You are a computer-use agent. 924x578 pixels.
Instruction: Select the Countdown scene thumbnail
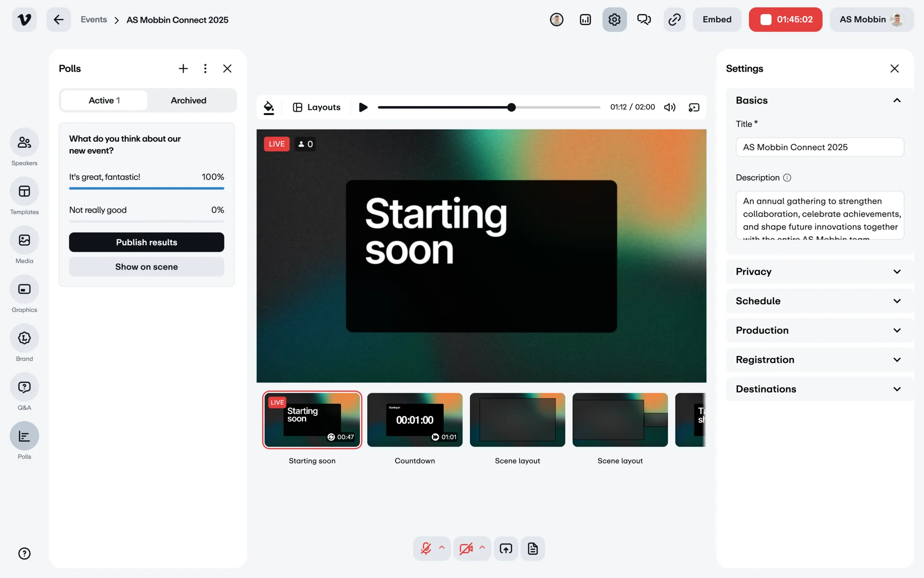[x=414, y=420]
